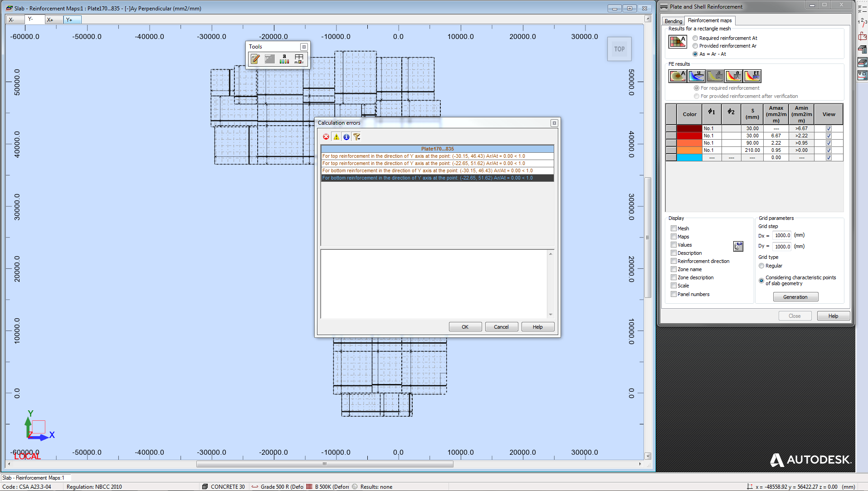
Task: Switch to the Bending tab
Action: coord(673,21)
